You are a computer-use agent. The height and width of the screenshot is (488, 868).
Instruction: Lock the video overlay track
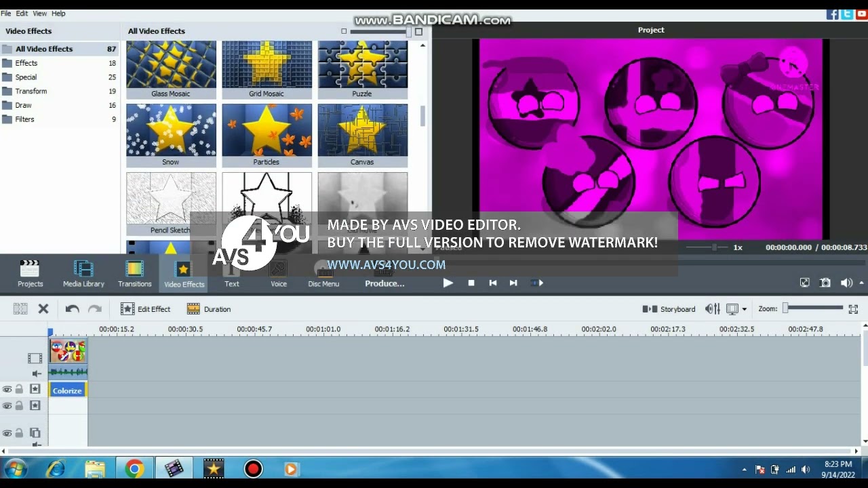[19, 433]
